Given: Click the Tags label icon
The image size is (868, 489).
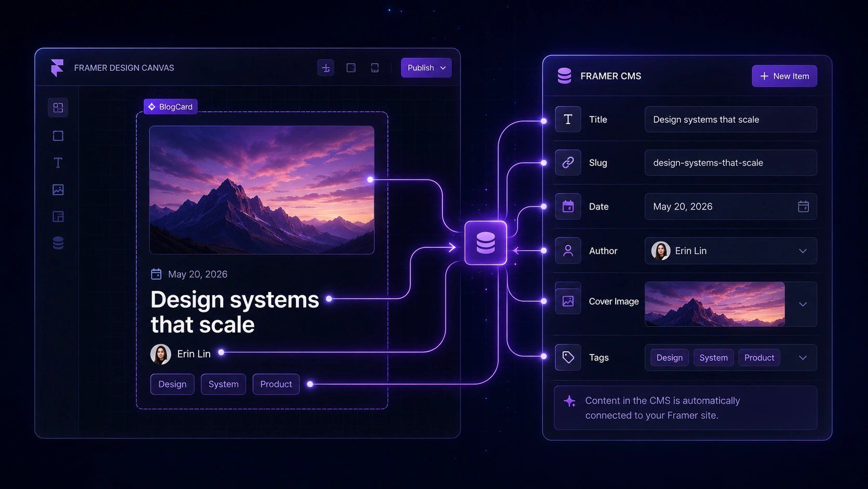Looking at the screenshot, I should tap(568, 358).
